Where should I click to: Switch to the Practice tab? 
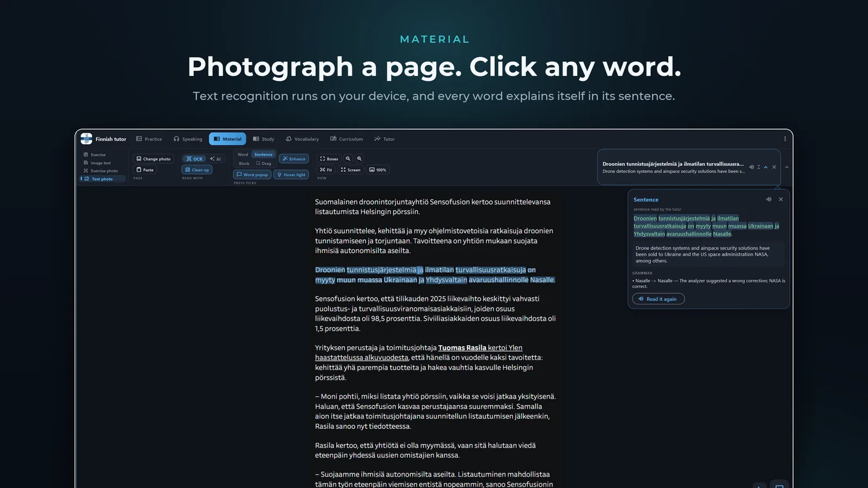coord(149,139)
